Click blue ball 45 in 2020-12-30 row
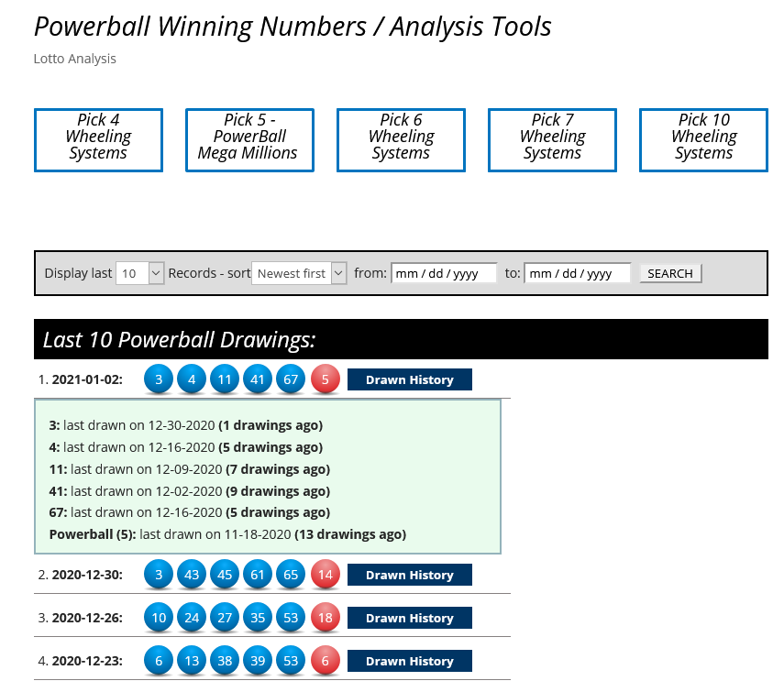The height and width of the screenshot is (681, 784). pos(225,575)
